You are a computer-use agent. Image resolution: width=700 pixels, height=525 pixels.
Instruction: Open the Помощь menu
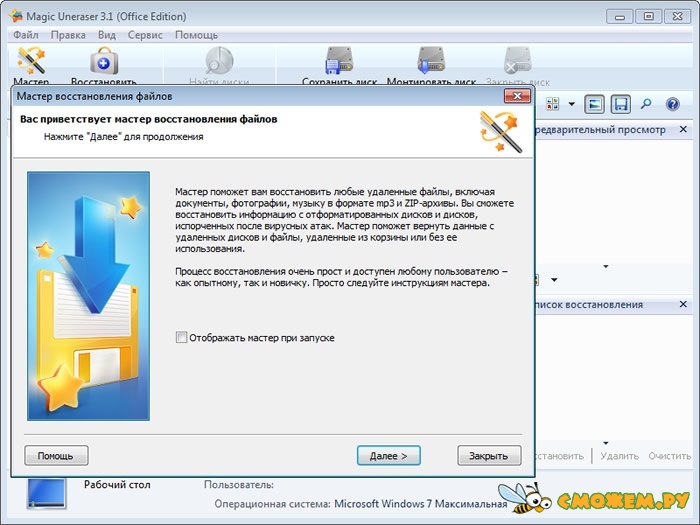tap(196, 35)
